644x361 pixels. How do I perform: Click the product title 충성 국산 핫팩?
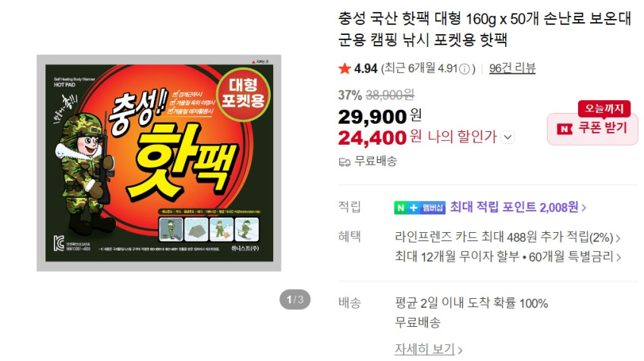[485, 29]
